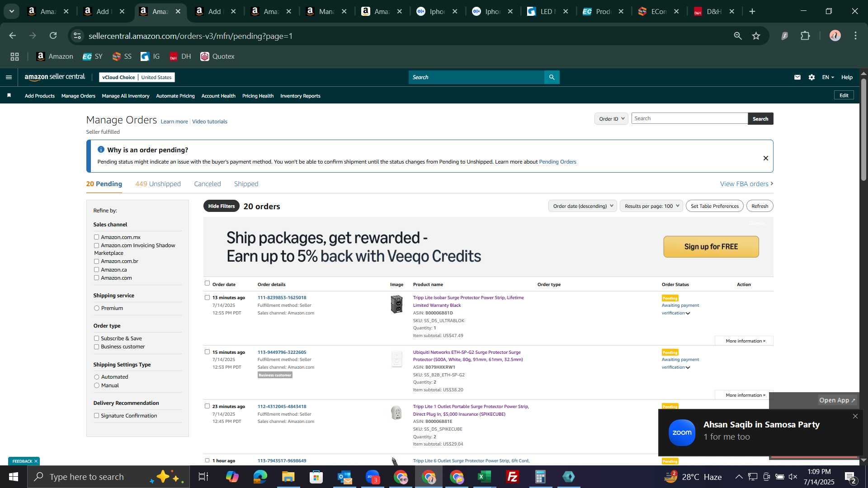Open the EN language dropdown
The height and width of the screenshot is (488, 868).
(x=828, y=77)
